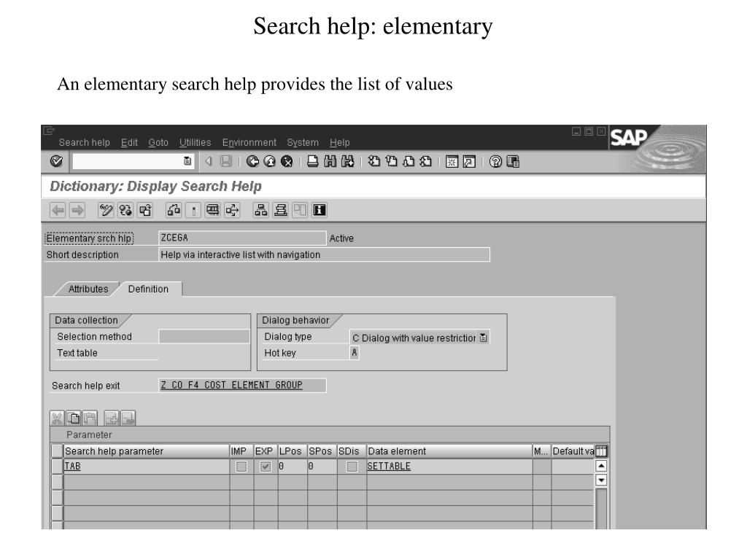Click the black Information icon
747x560 pixels.
pyautogui.click(x=320, y=210)
